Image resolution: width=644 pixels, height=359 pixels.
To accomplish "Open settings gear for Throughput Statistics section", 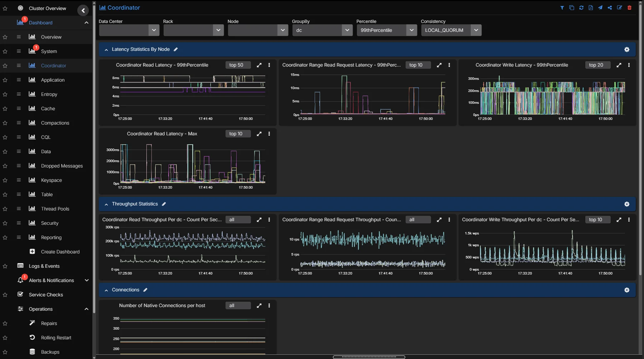I will [x=627, y=204].
